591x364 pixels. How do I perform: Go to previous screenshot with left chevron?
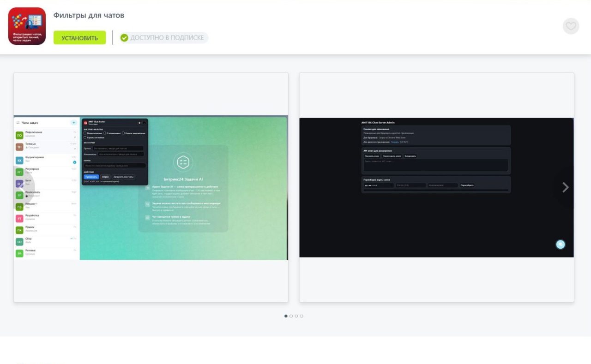[21, 187]
